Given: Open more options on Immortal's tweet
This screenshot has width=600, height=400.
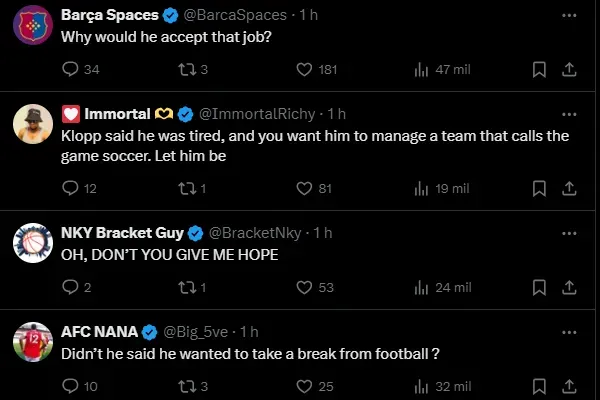Looking at the screenshot, I should (569, 113).
